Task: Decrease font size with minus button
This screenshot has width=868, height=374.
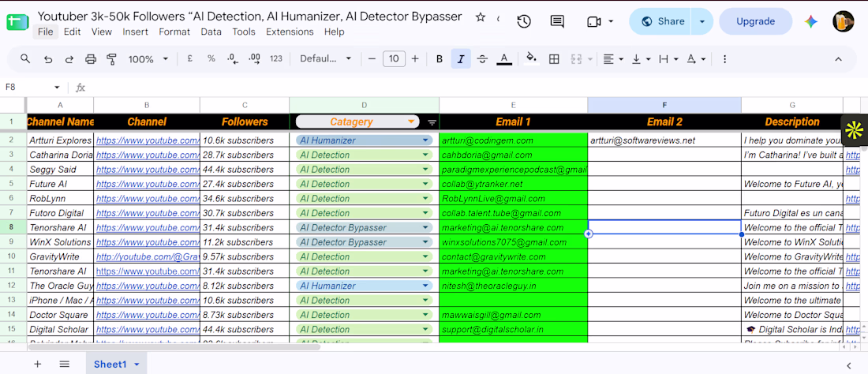Action: [372, 58]
